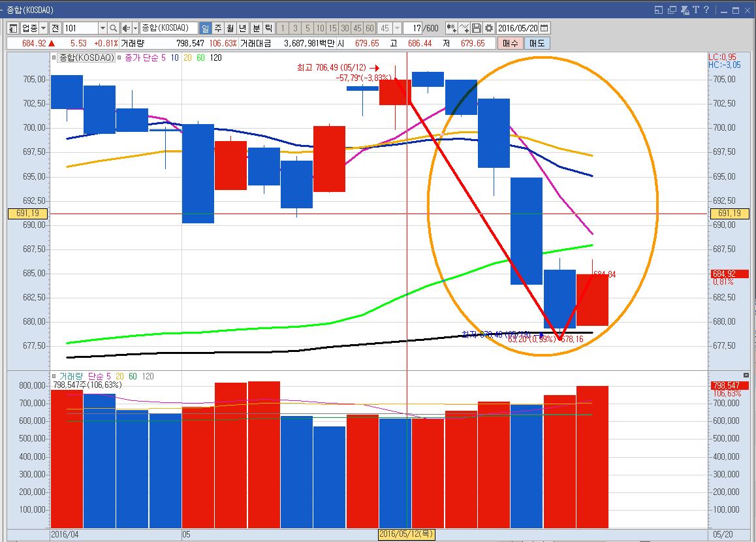Save chart with the floppy disk icon
This screenshot has height=542, width=756.
pos(477,28)
